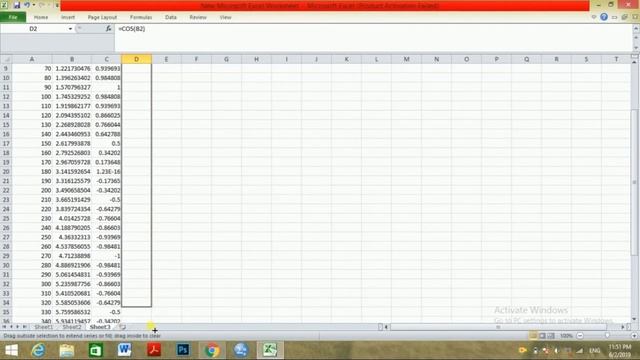Click cell with value 1.23E-16
Screen dimensions: 640x360
tap(107, 171)
